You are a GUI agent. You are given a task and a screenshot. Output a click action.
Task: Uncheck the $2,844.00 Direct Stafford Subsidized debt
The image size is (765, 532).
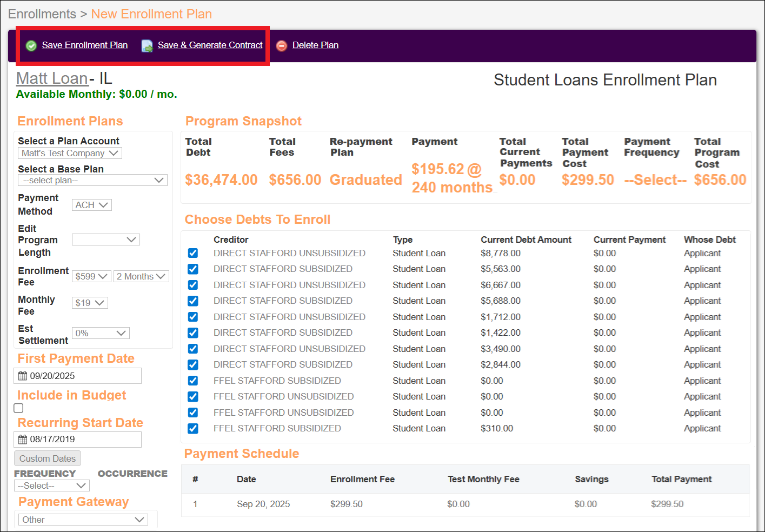coord(193,365)
